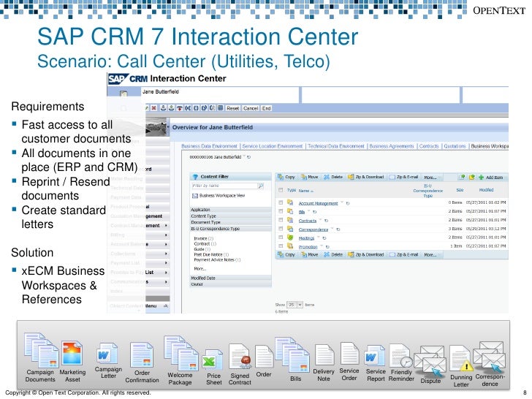Open the function menu arrow beside Account Management
532x399 pixels.
[x=342, y=202]
